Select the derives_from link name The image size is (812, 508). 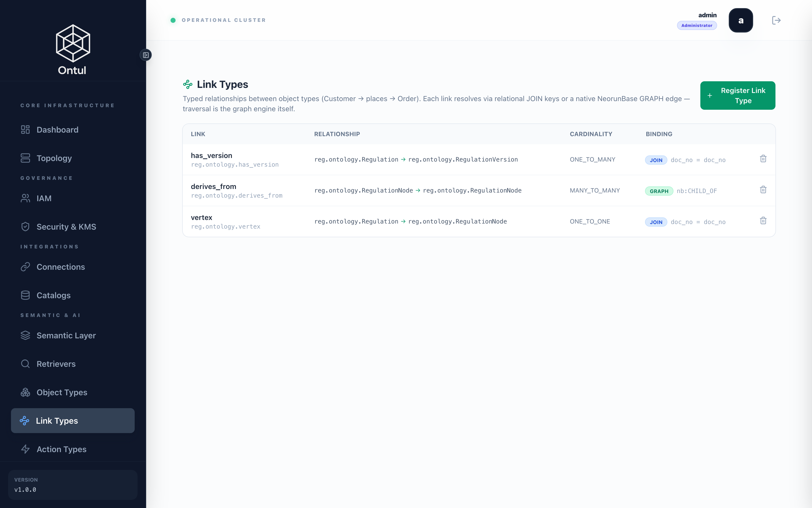[213, 186]
